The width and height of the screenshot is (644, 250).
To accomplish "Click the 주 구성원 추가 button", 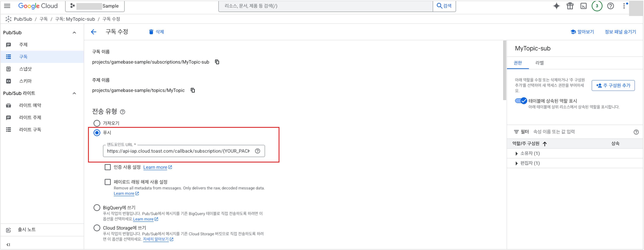I will click(x=613, y=85).
